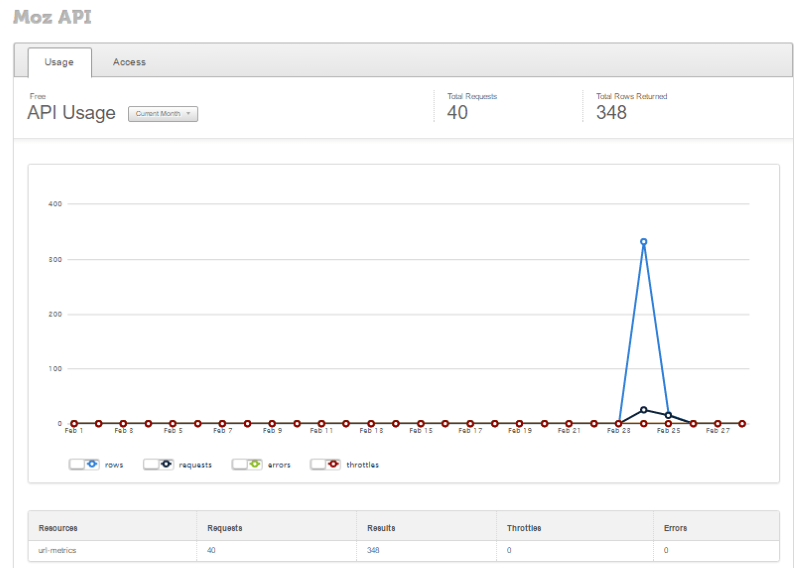The height and width of the screenshot is (568, 800).
Task: Click the Throttles column header
Action: click(524, 528)
